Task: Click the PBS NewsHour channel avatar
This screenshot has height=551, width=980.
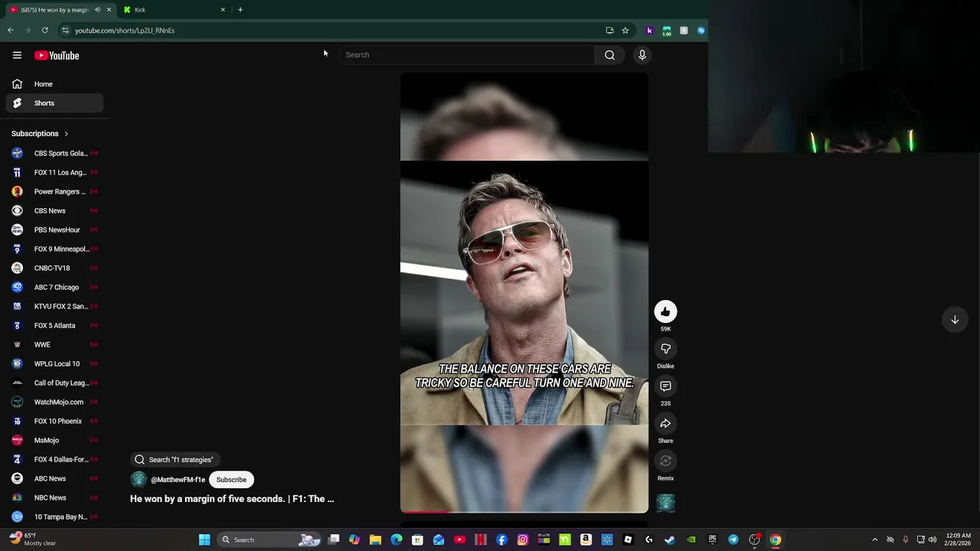Action: point(17,230)
